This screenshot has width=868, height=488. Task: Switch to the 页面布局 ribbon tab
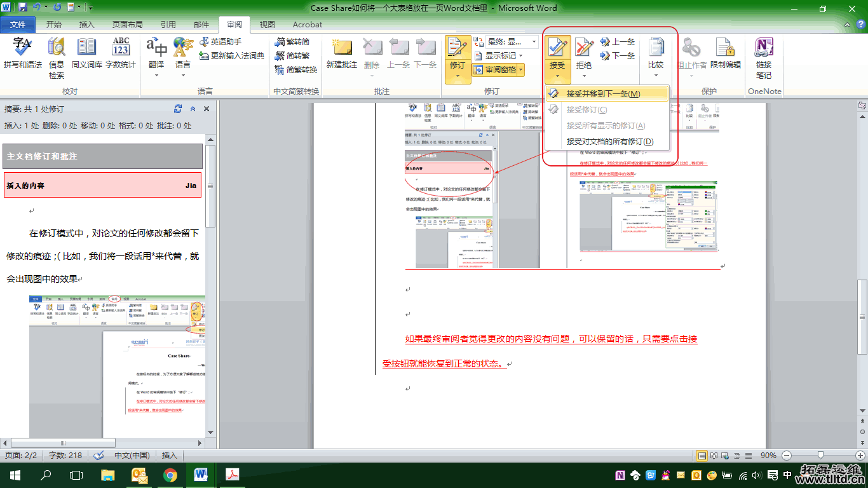pyautogui.click(x=127, y=25)
